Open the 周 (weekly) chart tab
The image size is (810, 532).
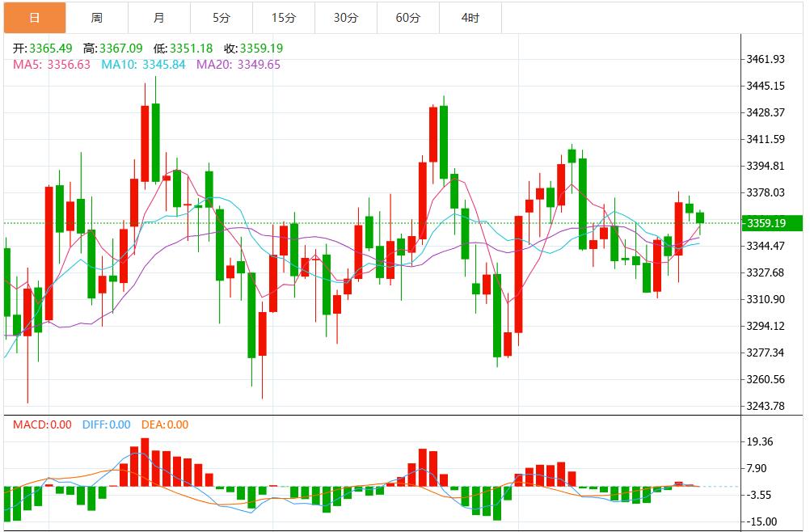point(95,16)
